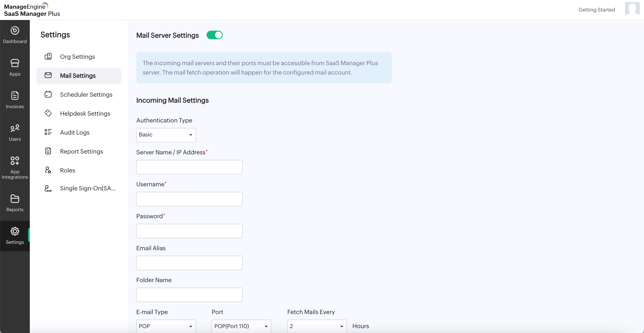Click the Server Name / IP Address field
The image size is (644, 333).
pyautogui.click(x=189, y=167)
